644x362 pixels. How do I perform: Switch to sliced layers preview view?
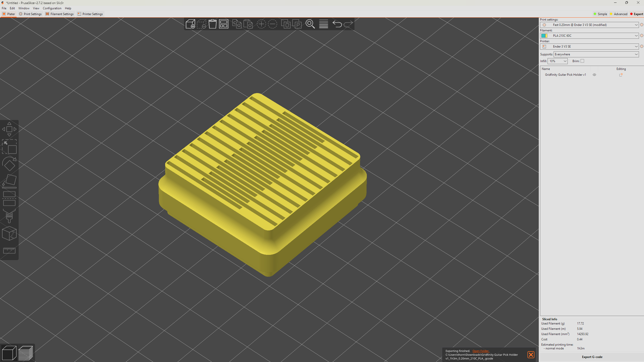26,353
